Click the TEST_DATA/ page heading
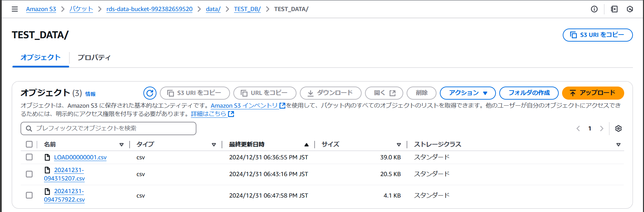 point(40,35)
